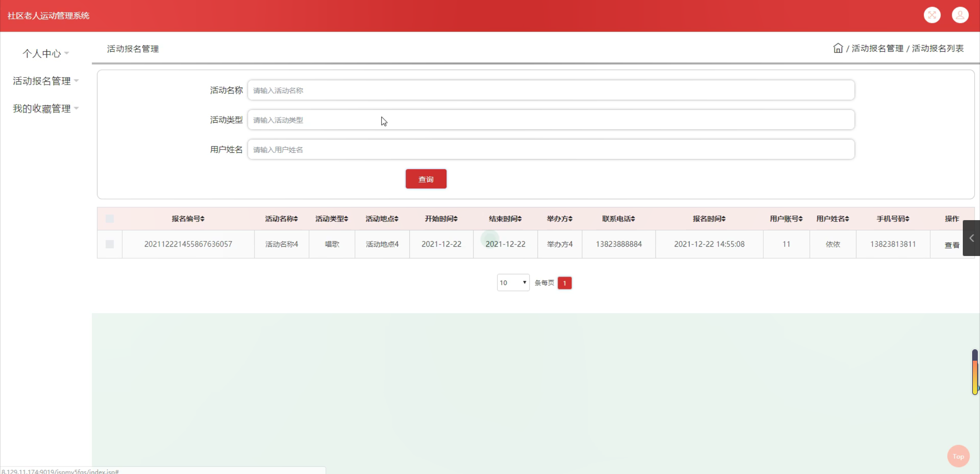Image resolution: width=980 pixels, height=474 pixels.
Task: Click 查看 in the table row
Action: coord(951,245)
